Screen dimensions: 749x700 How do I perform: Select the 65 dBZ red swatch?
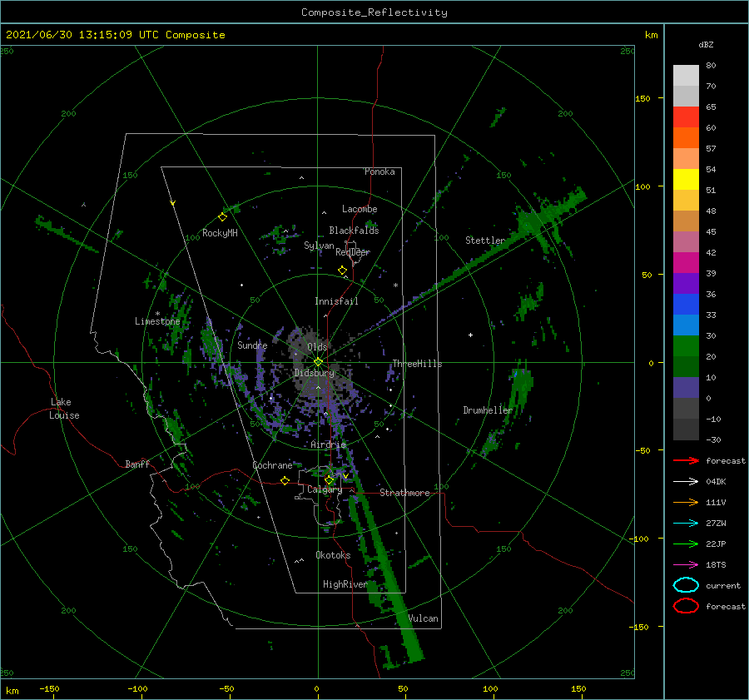686,117
